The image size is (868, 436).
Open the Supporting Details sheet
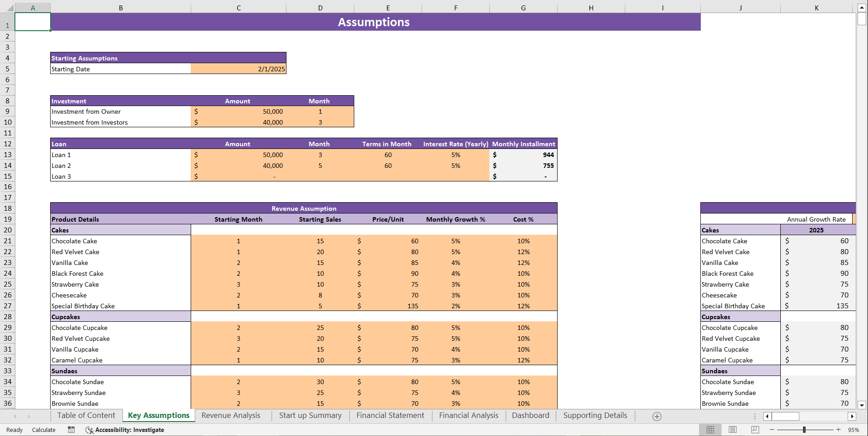595,415
